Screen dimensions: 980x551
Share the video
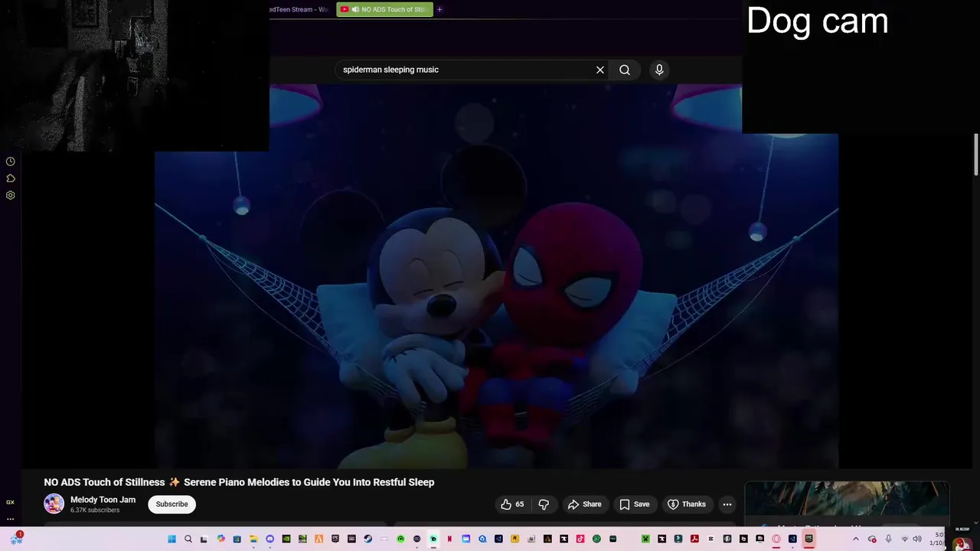tap(584, 504)
